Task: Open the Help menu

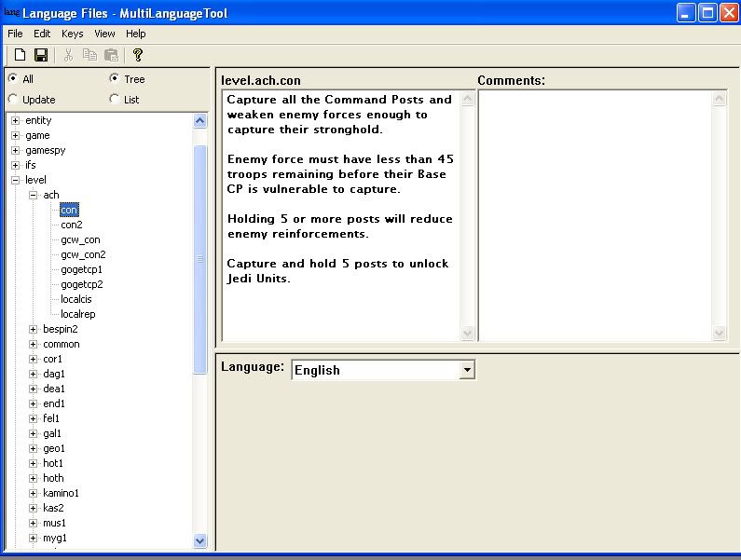Action: 136,34
